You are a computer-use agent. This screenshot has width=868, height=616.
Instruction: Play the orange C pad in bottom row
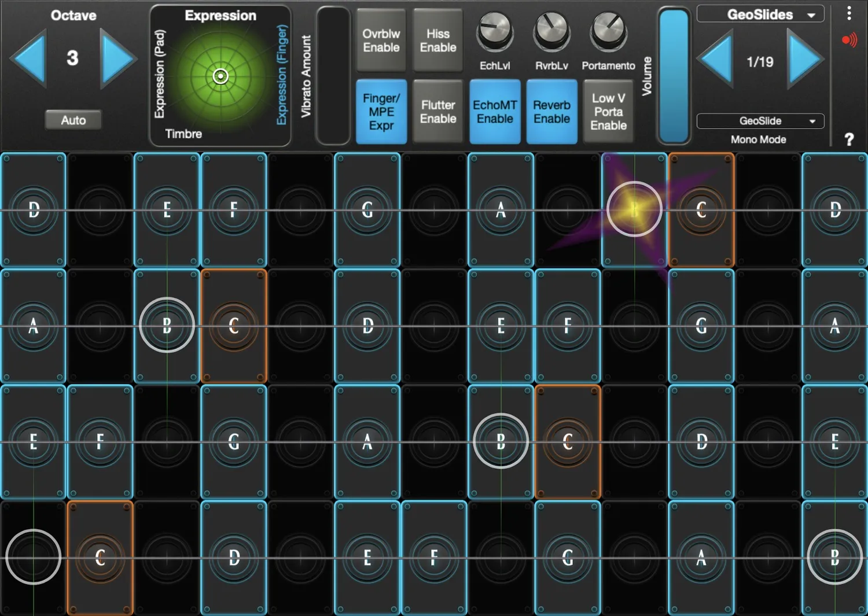[x=100, y=558]
